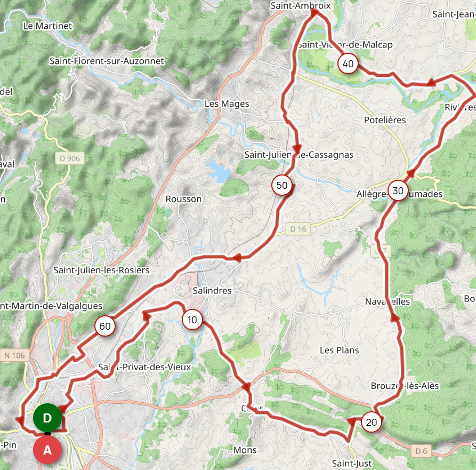Click the Rousson town label
This screenshot has width=476, height=470.
183,199
